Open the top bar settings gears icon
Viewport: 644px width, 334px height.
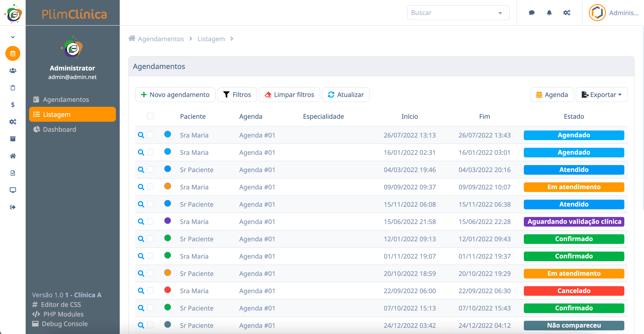(567, 13)
